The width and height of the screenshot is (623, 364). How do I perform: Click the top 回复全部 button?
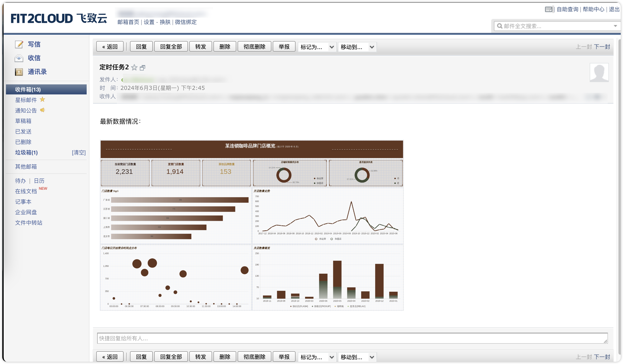(171, 47)
